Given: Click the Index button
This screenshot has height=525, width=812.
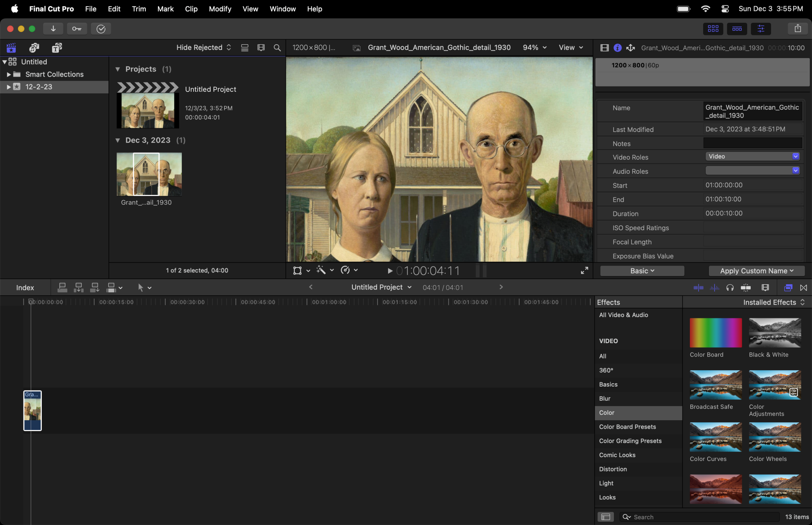Looking at the screenshot, I should click(x=25, y=287).
